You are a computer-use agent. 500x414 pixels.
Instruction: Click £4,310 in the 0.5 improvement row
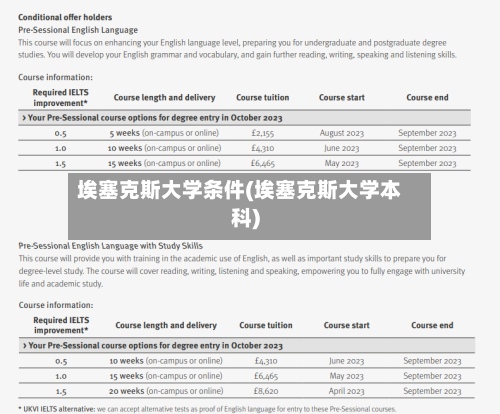[x=266, y=361]
